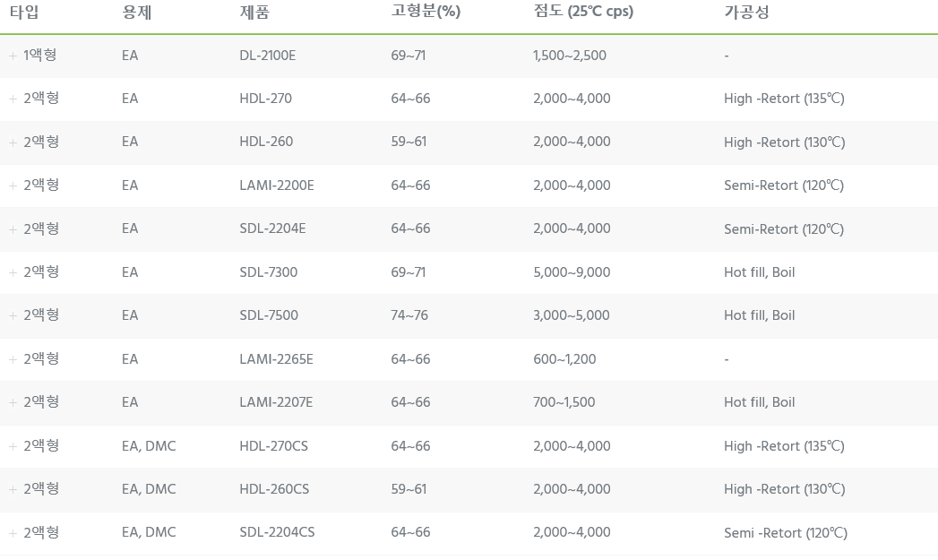Click High -Retort (135℃) in HDL-270CS row
This screenshot has width=938, height=560.
coord(784,445)
